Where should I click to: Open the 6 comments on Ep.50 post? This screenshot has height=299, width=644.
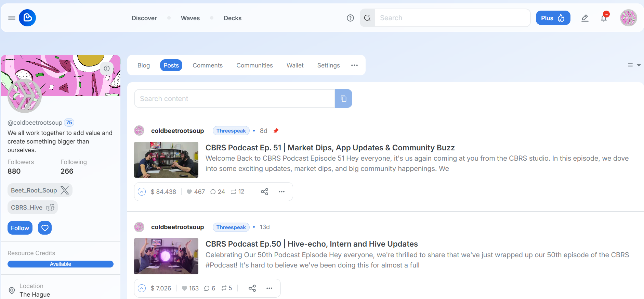(210, 288)
